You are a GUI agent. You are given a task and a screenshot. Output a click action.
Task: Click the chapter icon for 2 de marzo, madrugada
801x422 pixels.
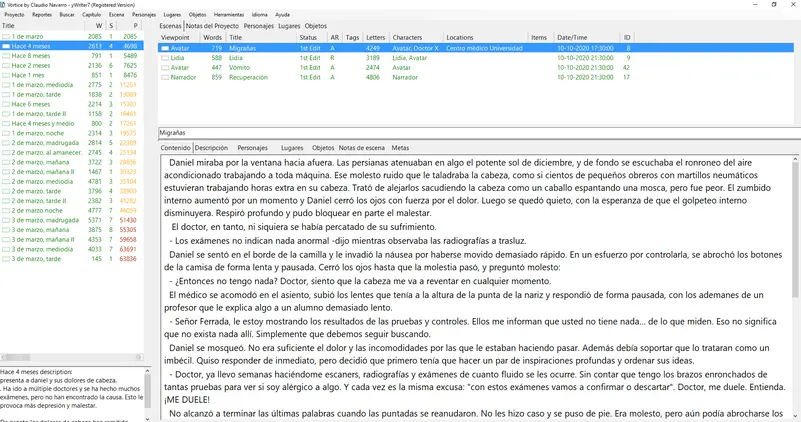tap(6, 143)
